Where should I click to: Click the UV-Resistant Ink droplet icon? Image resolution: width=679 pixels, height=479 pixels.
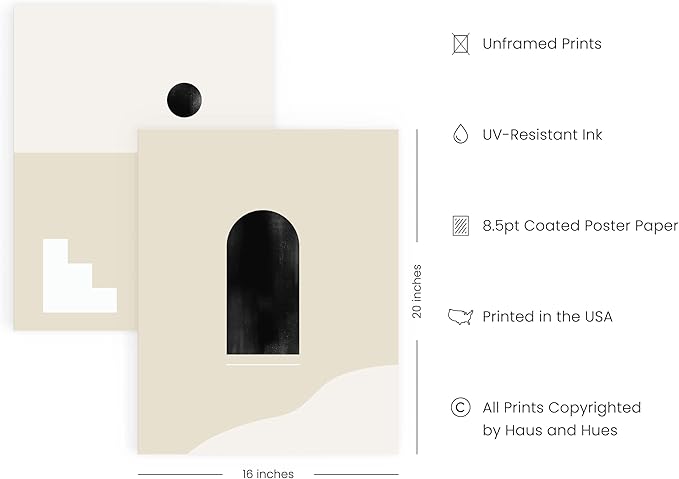coord(460,135)
